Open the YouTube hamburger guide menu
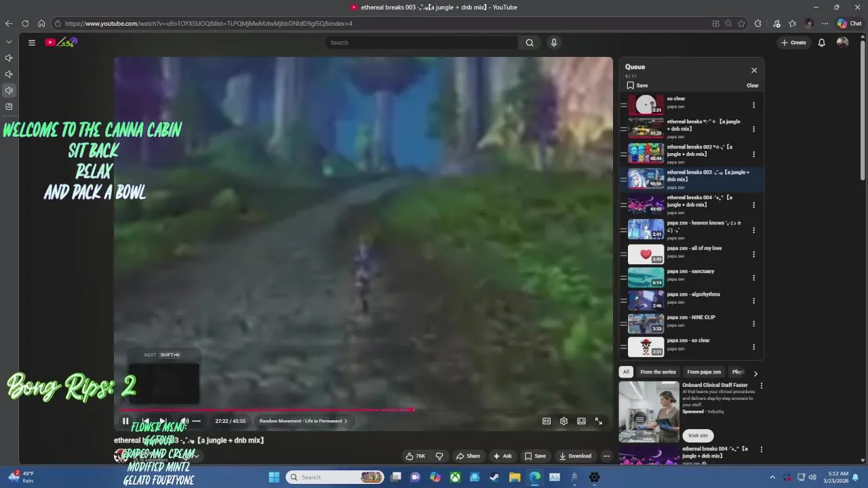The height and width of the screenshot is (488, 868). tap(32, 43)
